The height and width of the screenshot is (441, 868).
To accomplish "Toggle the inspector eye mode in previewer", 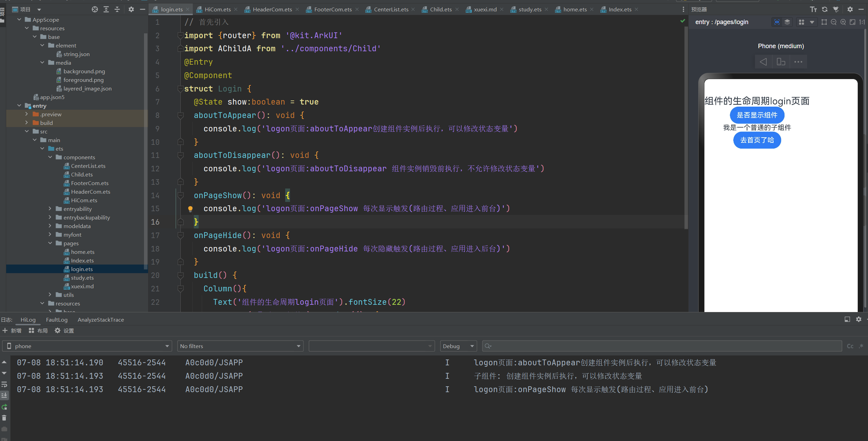I will click(777, 22).
